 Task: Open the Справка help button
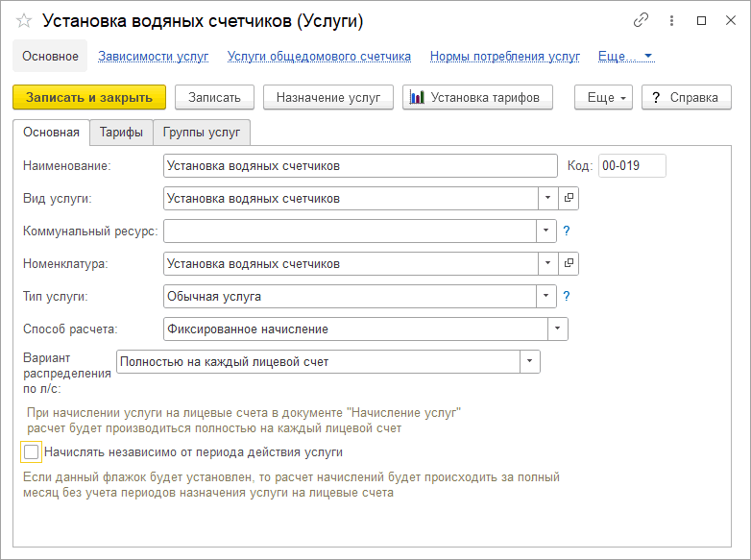687,97
